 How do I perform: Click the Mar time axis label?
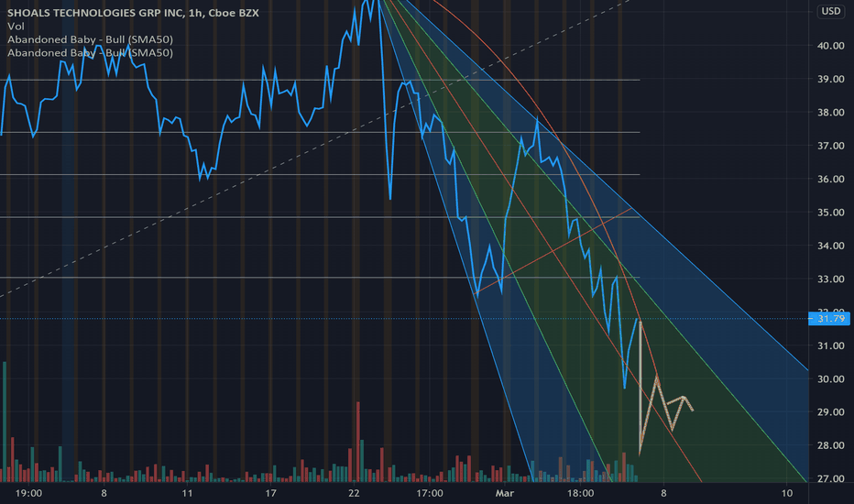[x=504, y=493]
